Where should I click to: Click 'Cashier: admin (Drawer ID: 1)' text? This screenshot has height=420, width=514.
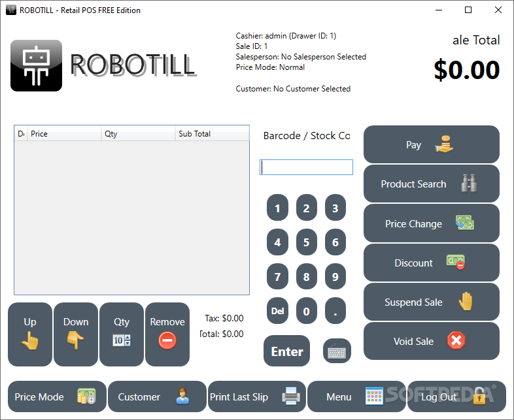[286, 36]
